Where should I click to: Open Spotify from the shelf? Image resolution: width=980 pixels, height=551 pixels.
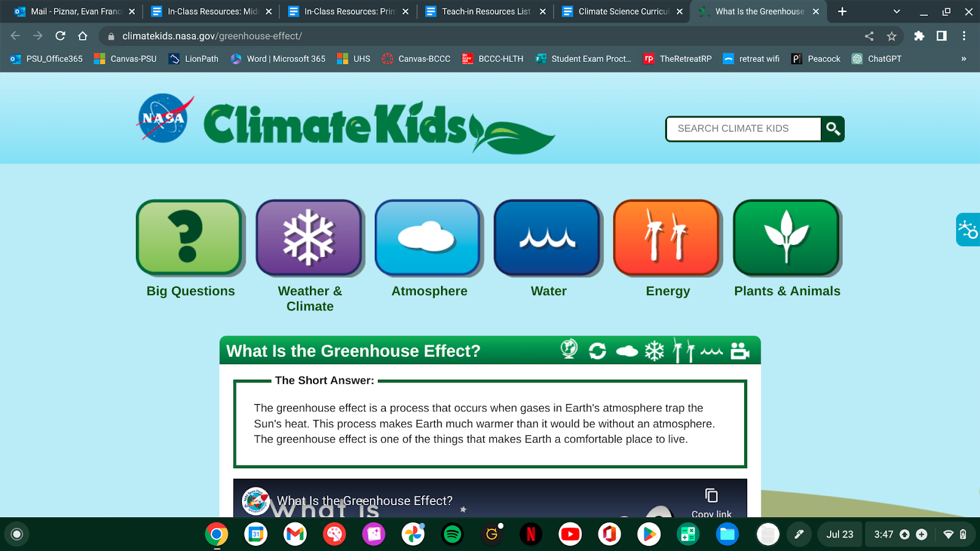(453, 534)
